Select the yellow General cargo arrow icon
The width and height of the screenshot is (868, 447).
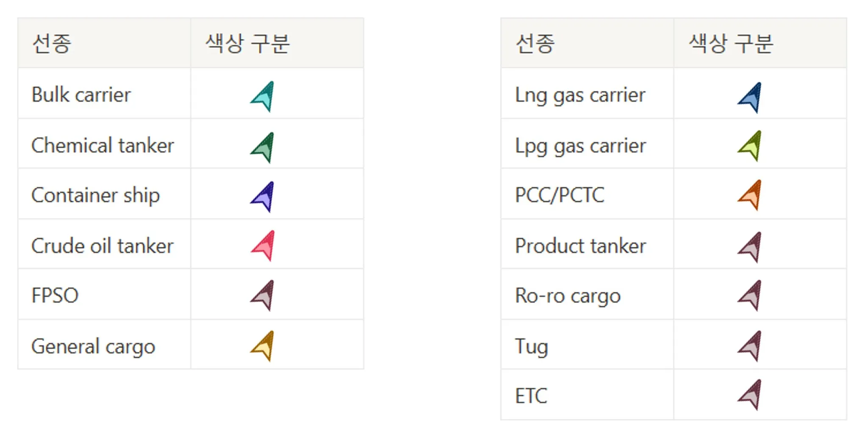(x=264, y=346)
